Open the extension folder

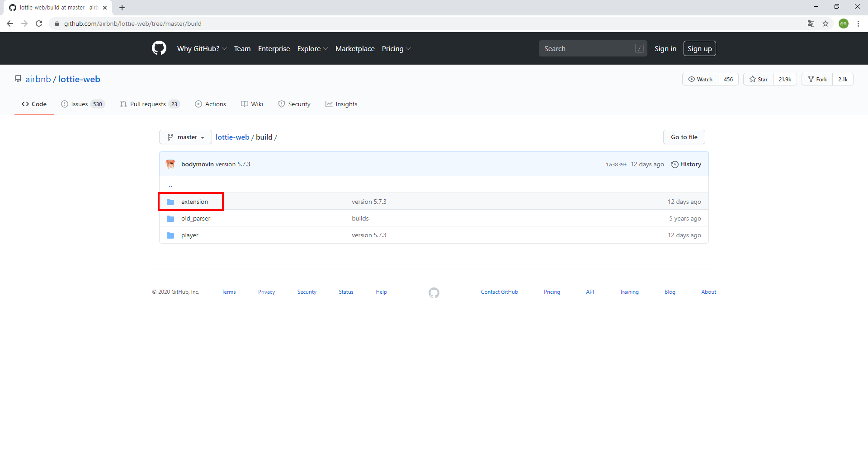pyautogui.click(x=194, y=202)
